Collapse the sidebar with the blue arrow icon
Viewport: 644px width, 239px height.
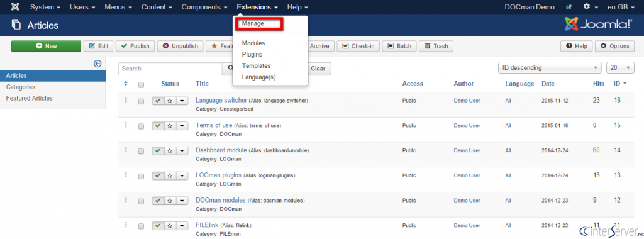pyautogui.click(x=97, y=64)
